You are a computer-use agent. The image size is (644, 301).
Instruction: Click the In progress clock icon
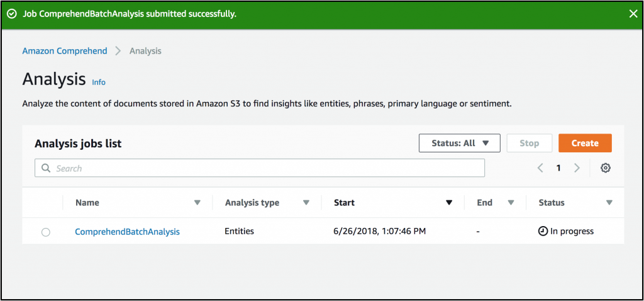pyautogui.click(x=543, y=232)
